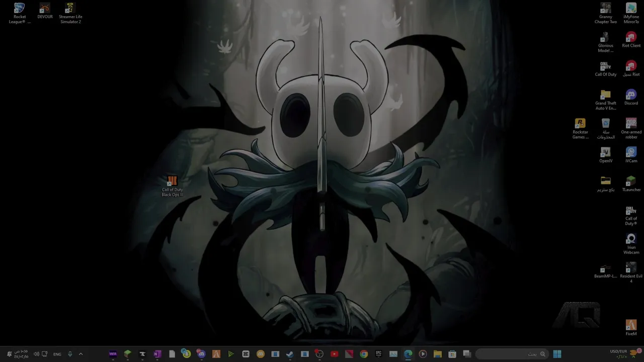Open the Minecraft grass block taskbar icon
This screenshot has height=362, width=644.
127,354
